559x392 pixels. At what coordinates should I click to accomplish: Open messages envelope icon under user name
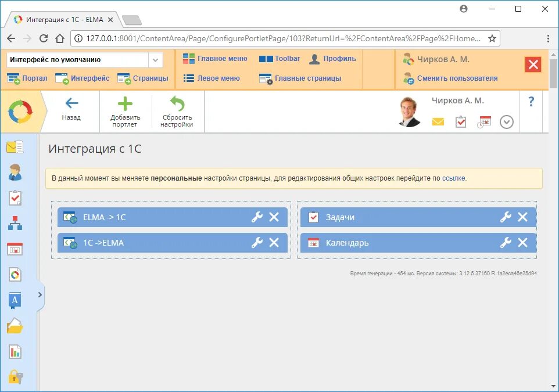(438, 122)
